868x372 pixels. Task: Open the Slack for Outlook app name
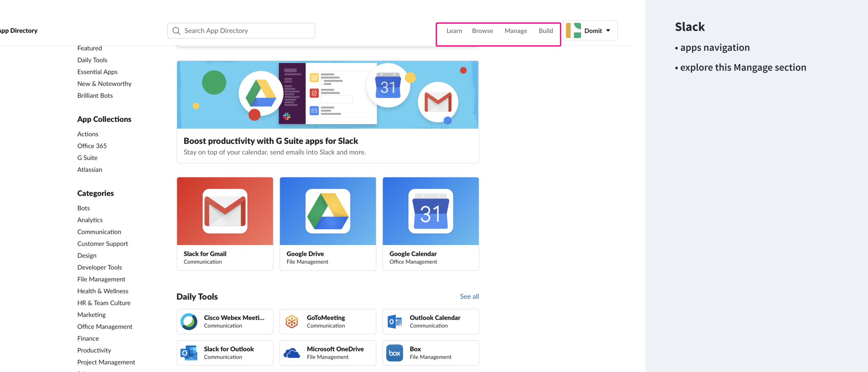(229, 349)
